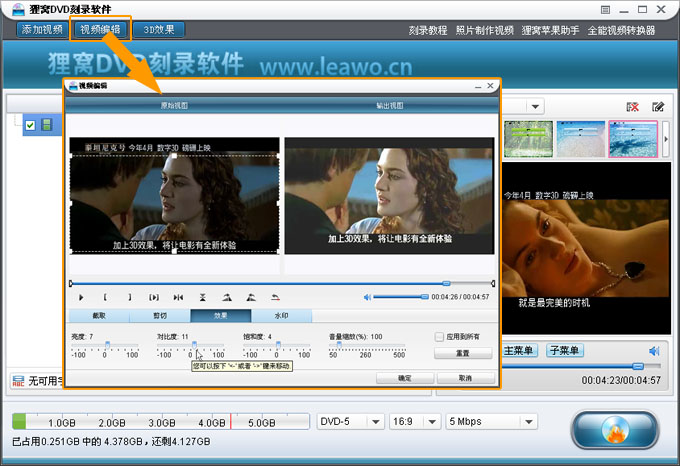This screenshot has width=680, height=466.
Task: Expand the menu template category dropdown
Action: pos(535,107)
